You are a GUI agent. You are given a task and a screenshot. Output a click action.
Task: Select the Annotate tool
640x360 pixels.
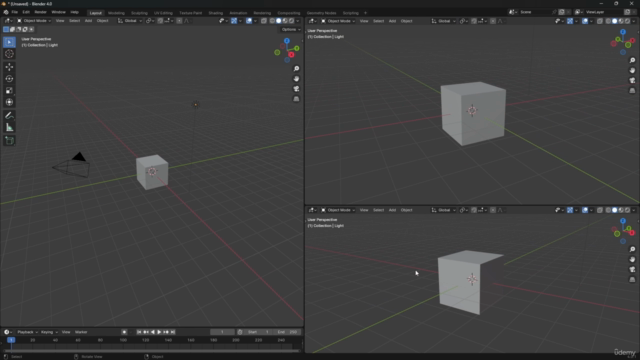pos(9,116)
